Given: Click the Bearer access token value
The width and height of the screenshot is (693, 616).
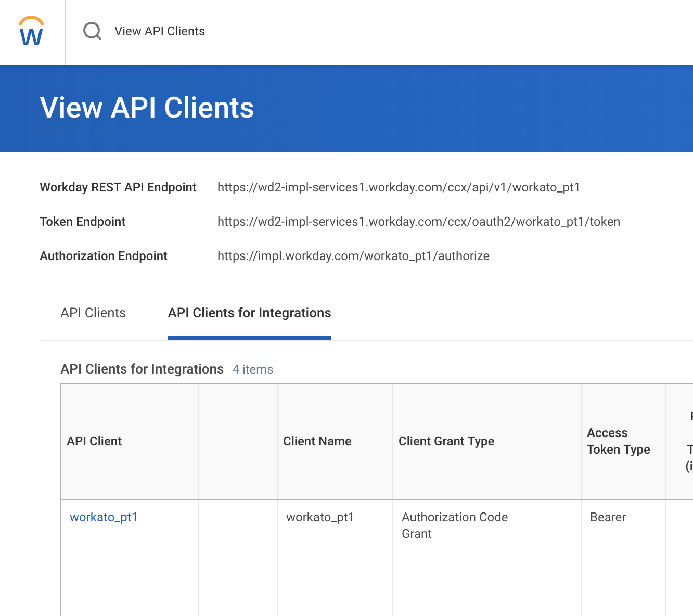Looking at the screenshot, I should (608, 517).
